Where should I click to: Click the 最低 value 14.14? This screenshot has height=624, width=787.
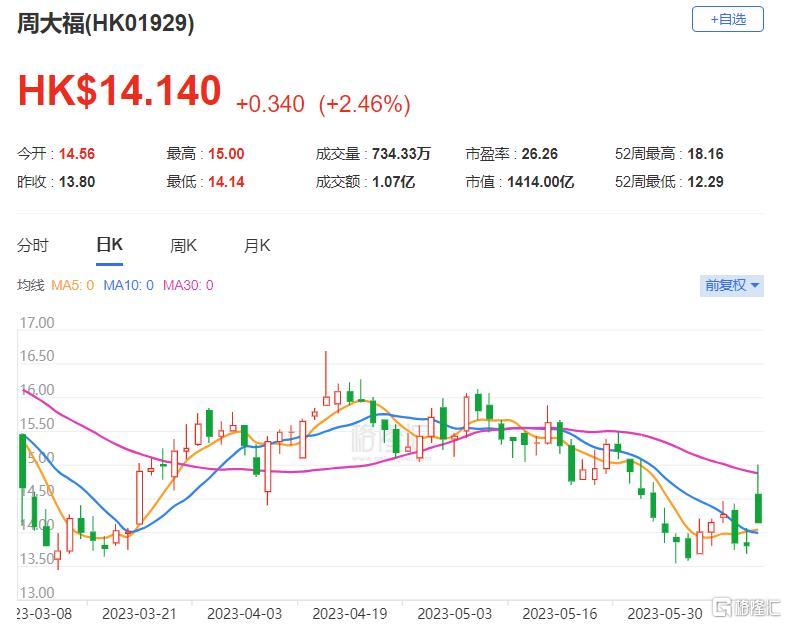pos(226,182)
